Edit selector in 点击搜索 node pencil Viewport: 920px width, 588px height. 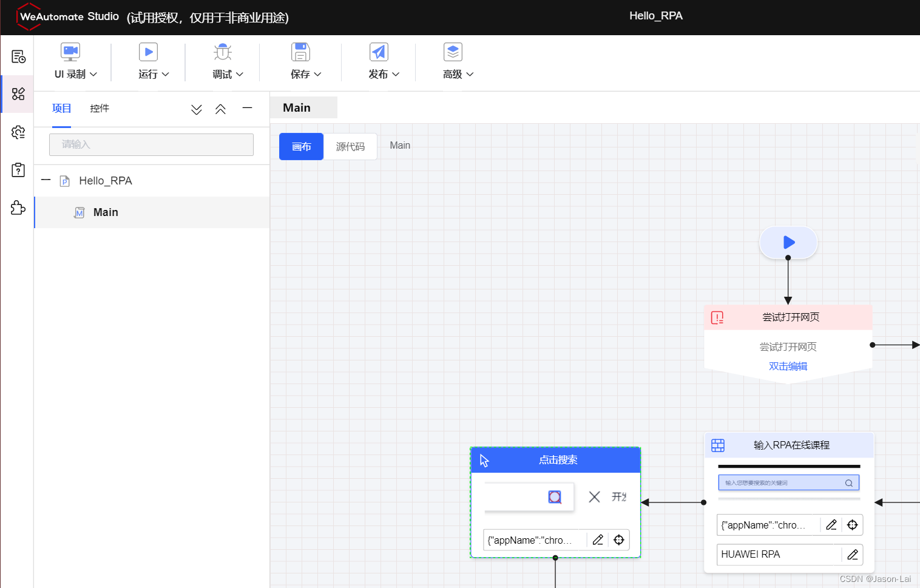pos(598,540)
